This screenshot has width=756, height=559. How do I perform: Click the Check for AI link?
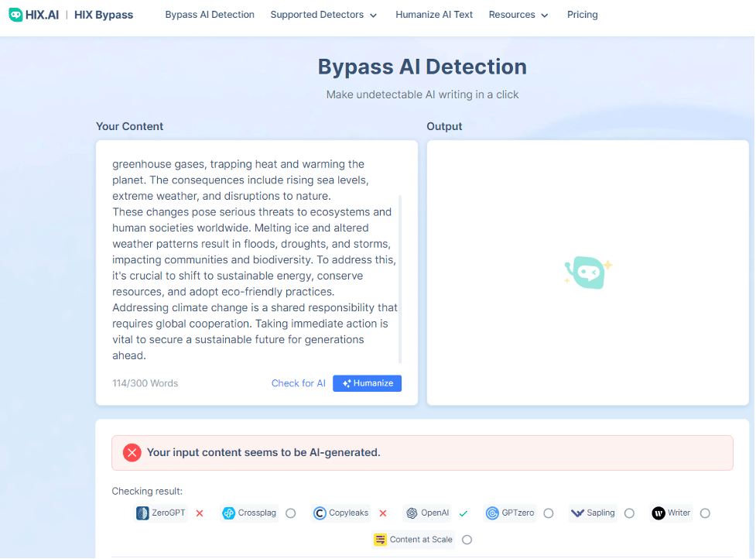tap(298, 382)
